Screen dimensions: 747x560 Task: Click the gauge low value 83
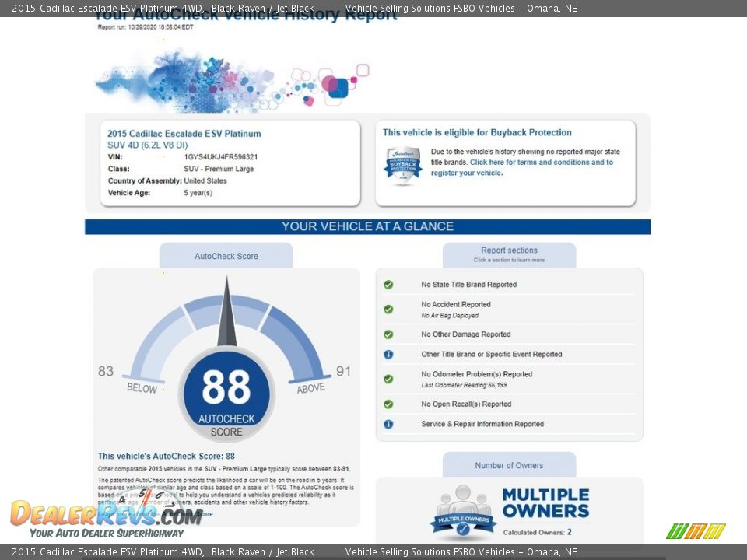(x=106, y=371)
